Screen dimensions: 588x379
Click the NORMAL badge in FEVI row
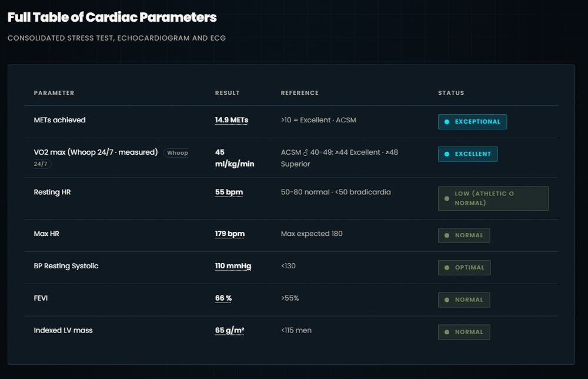(464, 300)
